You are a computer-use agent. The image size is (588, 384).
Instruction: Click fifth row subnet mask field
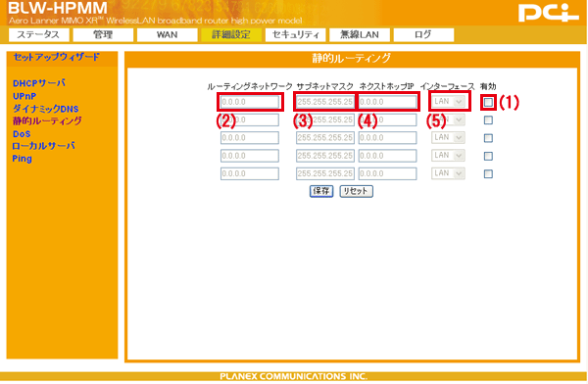[324, 174]
